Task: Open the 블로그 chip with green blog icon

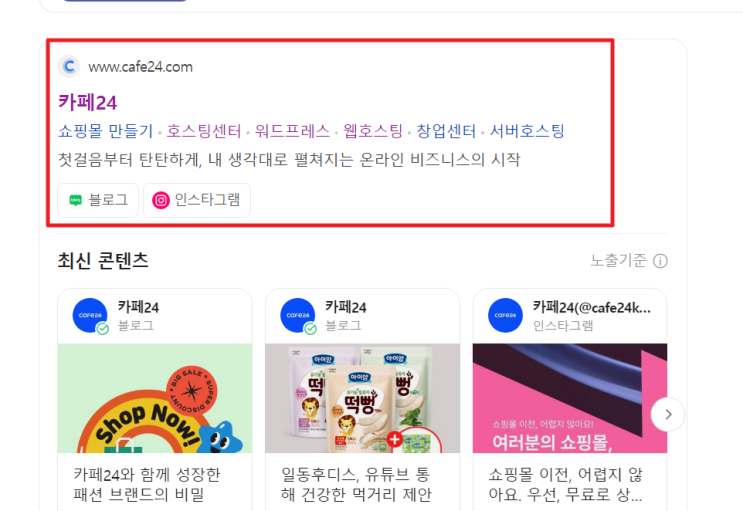Action: click(x=98, y=200)
